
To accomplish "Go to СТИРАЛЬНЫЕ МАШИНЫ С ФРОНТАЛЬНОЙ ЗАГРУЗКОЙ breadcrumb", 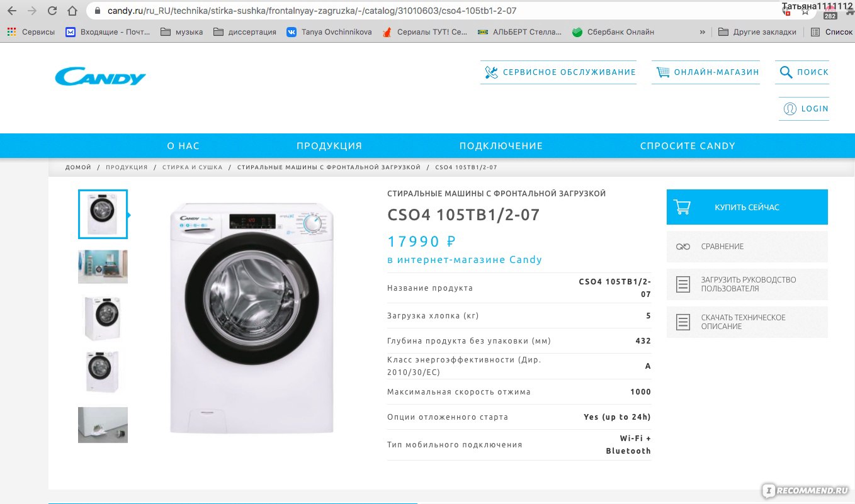I will pos(329,167).
